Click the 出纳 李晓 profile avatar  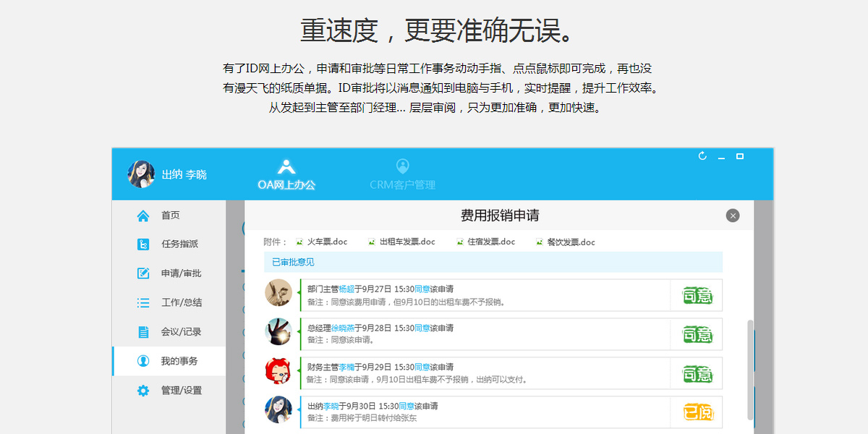141,174
